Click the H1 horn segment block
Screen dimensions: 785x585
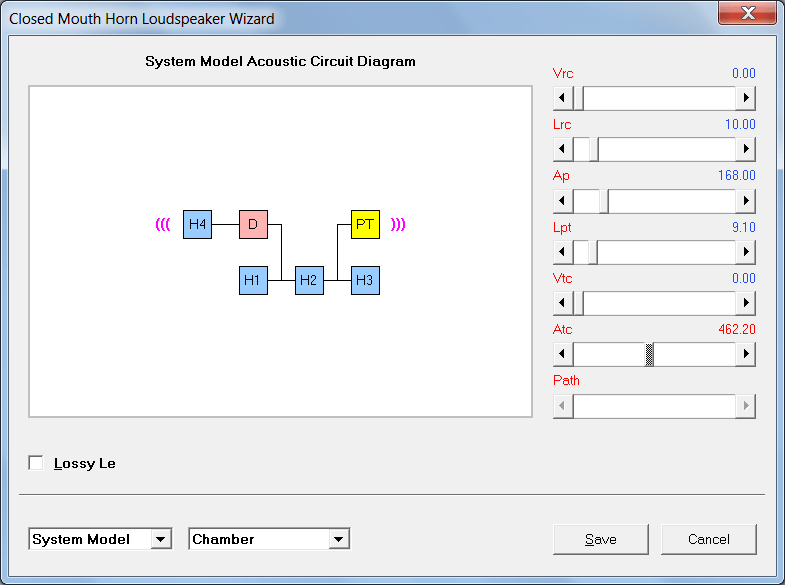click(253, 280)
